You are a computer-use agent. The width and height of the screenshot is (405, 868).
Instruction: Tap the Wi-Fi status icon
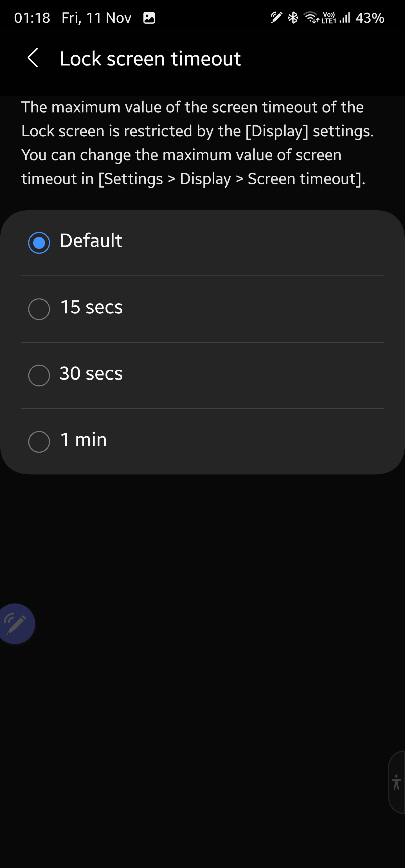coord(311,17)
